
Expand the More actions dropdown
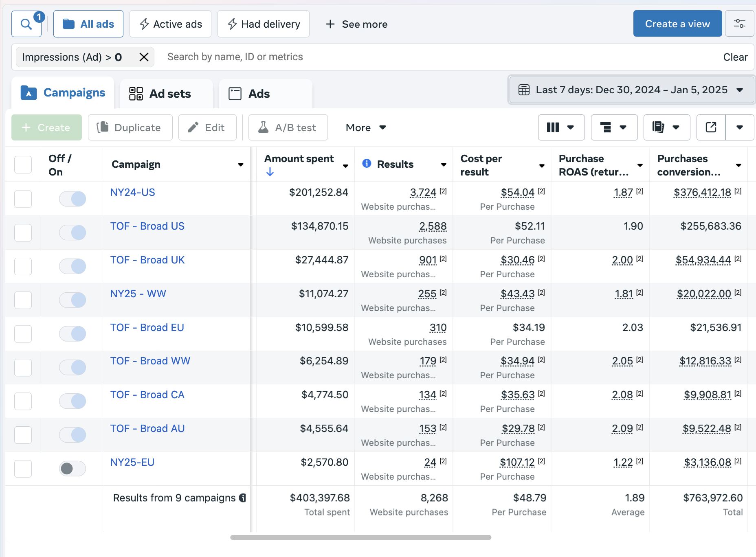365,127
